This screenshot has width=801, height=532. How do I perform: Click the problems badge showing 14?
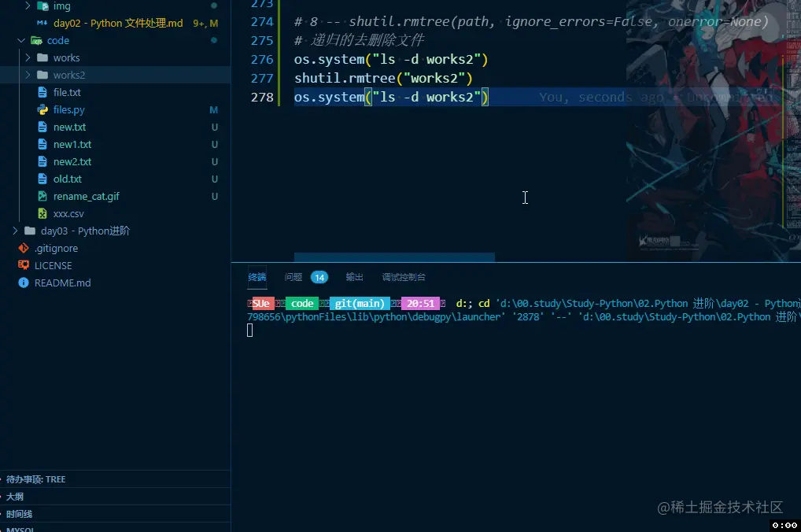pos(319,277)
